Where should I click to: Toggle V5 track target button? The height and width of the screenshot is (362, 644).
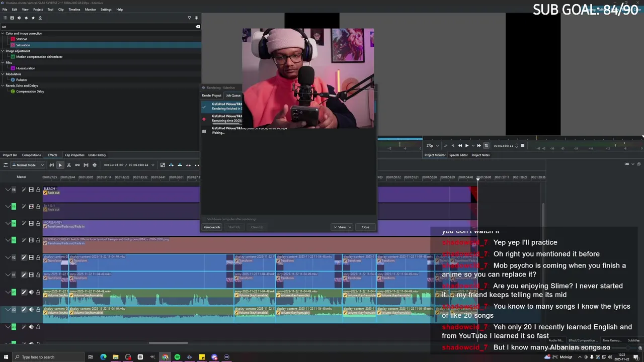click(14, 206)
